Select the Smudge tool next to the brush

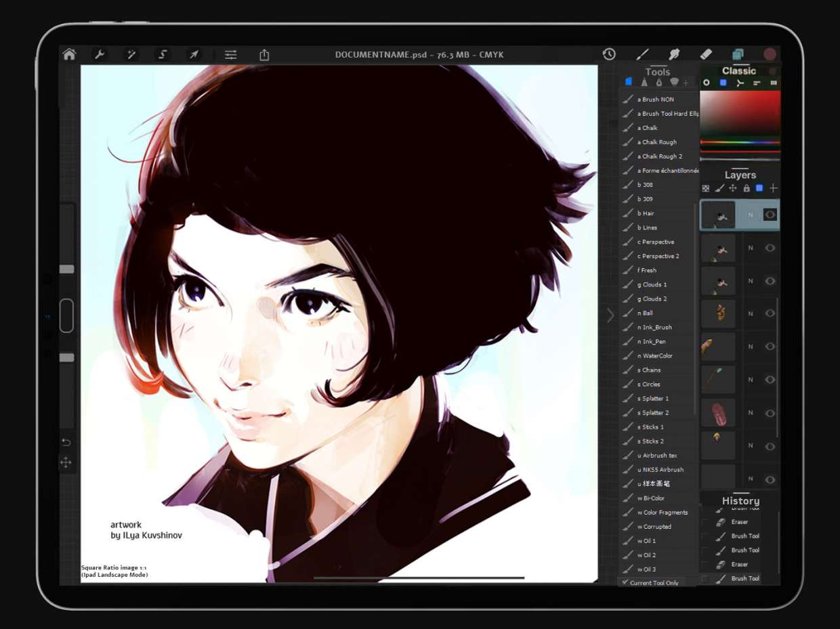click(675, 53)
